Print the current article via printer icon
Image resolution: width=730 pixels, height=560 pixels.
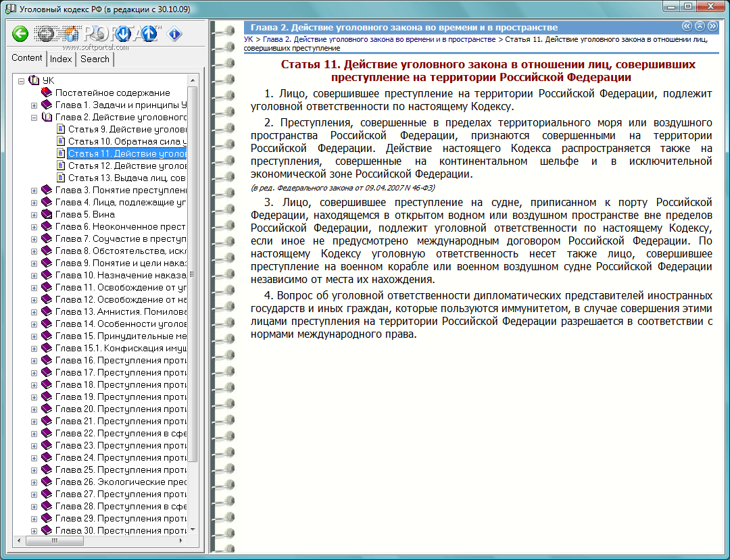[97, 34]
